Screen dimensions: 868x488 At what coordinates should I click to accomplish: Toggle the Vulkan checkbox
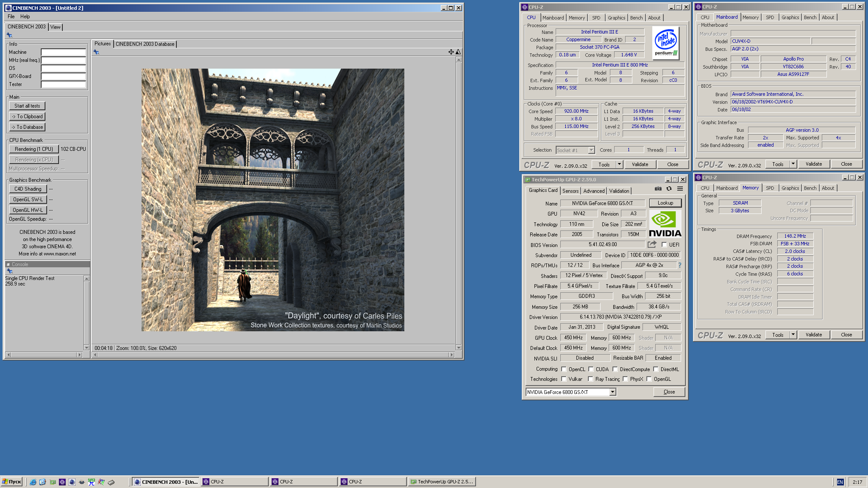click(x=564, y=379)
